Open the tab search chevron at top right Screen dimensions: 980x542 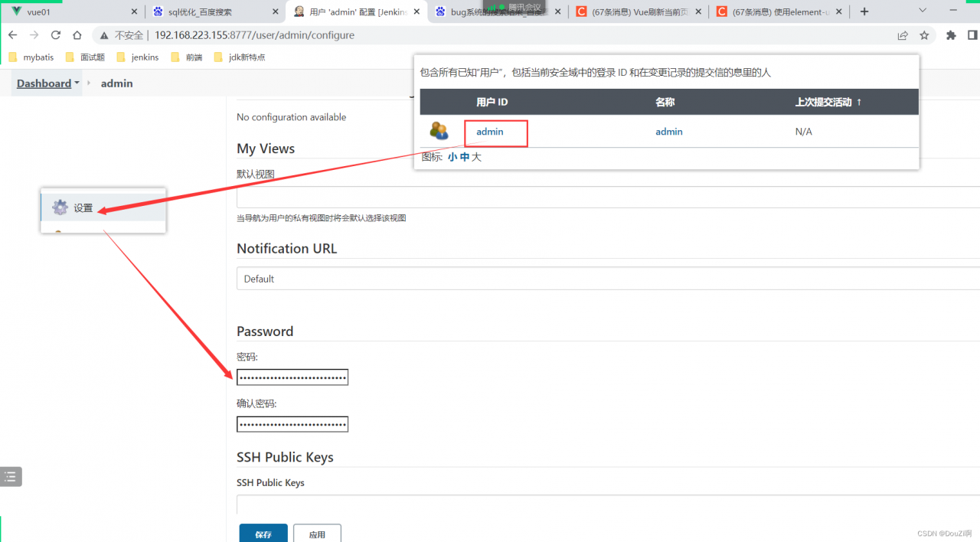[923, 11]
